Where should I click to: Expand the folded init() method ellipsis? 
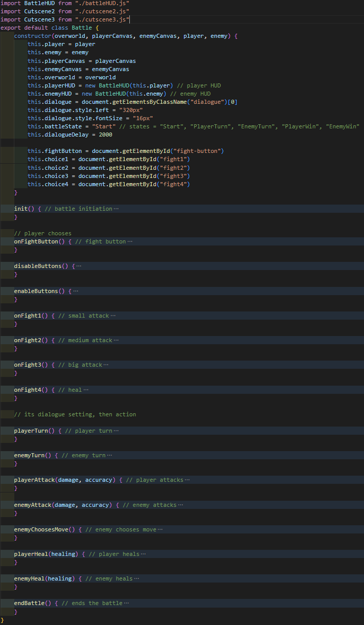[x=116, y=209]
